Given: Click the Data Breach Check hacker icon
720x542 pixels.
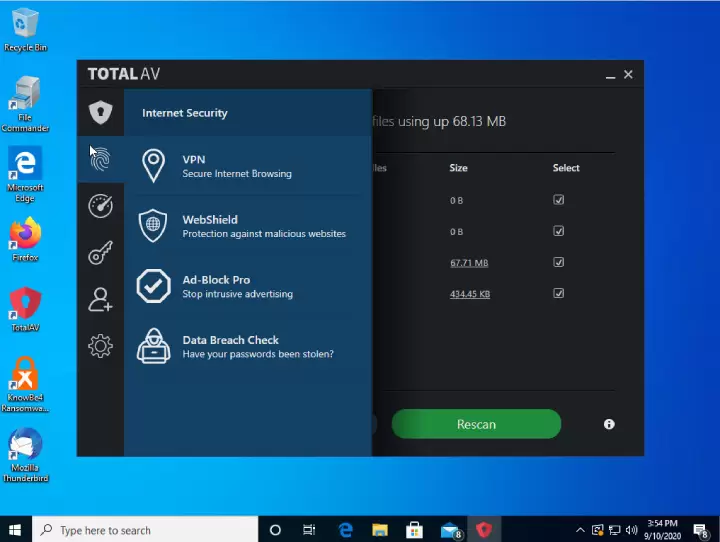Looking at the screenshot, I should (x=153, y=346).
